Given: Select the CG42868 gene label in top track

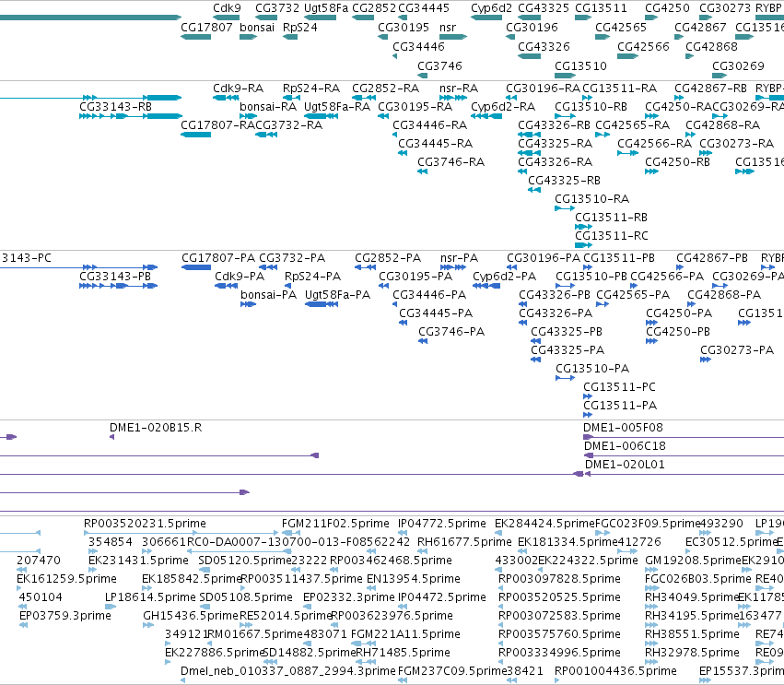Looking at the screenshot, I should [711, 47].
